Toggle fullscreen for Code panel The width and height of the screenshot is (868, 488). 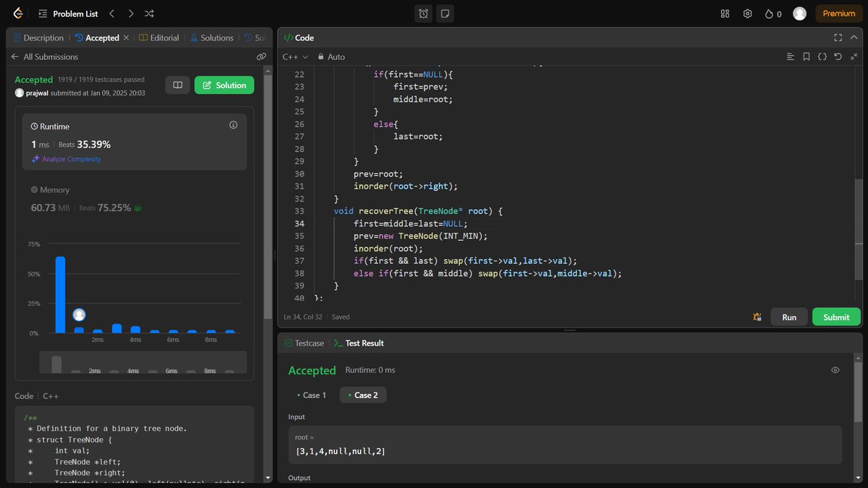tap(838, 38)
